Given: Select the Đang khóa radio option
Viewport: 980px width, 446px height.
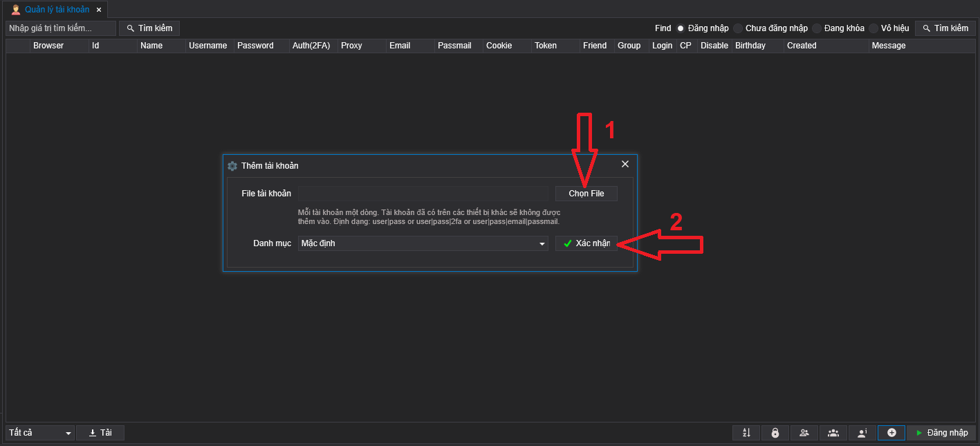Looking at the screenshot, I should pyautogui.click(x=817, y=28).
